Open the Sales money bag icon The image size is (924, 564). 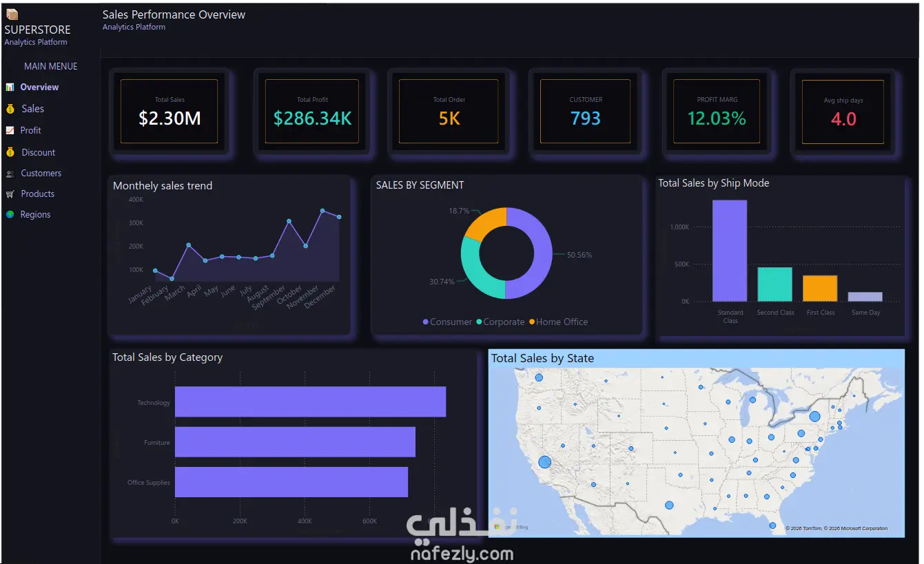coord(10,109)
